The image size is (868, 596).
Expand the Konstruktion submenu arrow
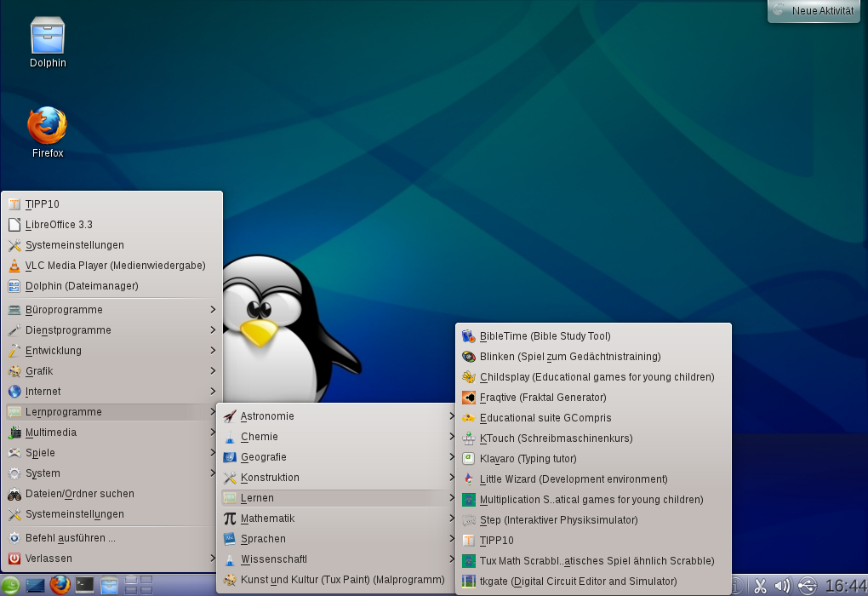click(x=452, y=478)
